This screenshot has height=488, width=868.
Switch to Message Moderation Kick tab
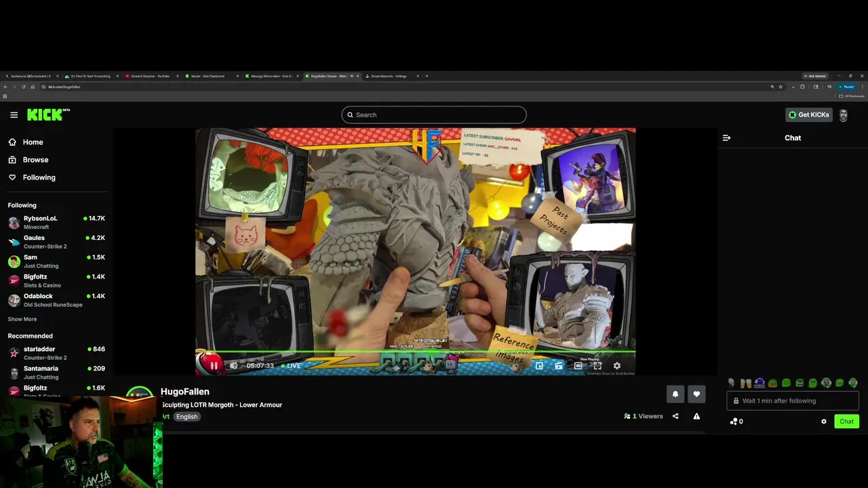click(271, 76)
